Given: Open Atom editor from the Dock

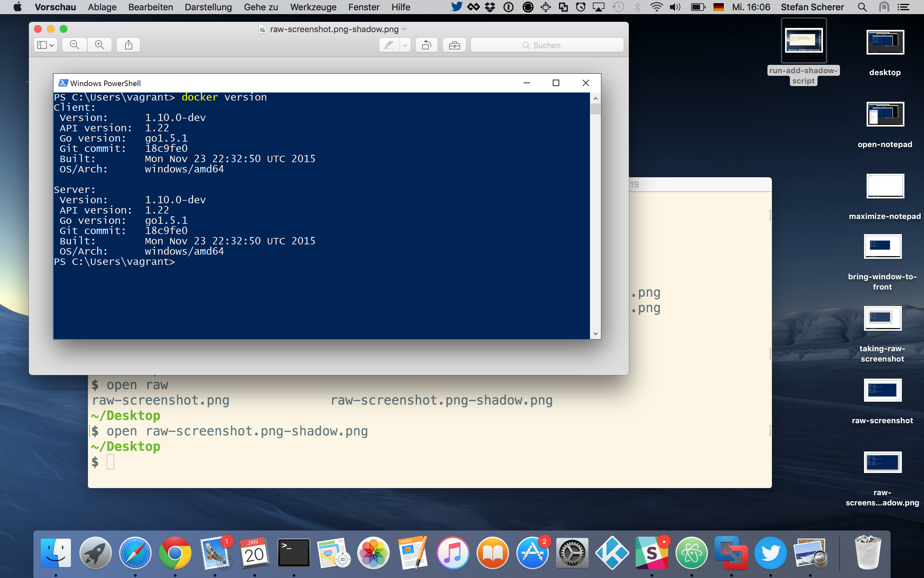Looking at the screenshot, I should [x=691, y=553].
